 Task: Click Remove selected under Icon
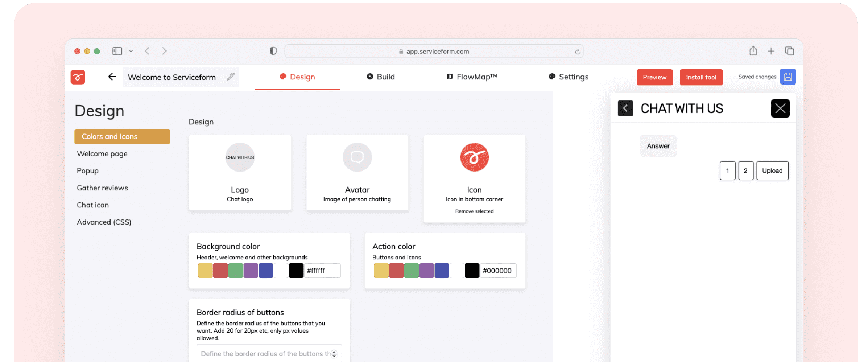tap(474, 211)
